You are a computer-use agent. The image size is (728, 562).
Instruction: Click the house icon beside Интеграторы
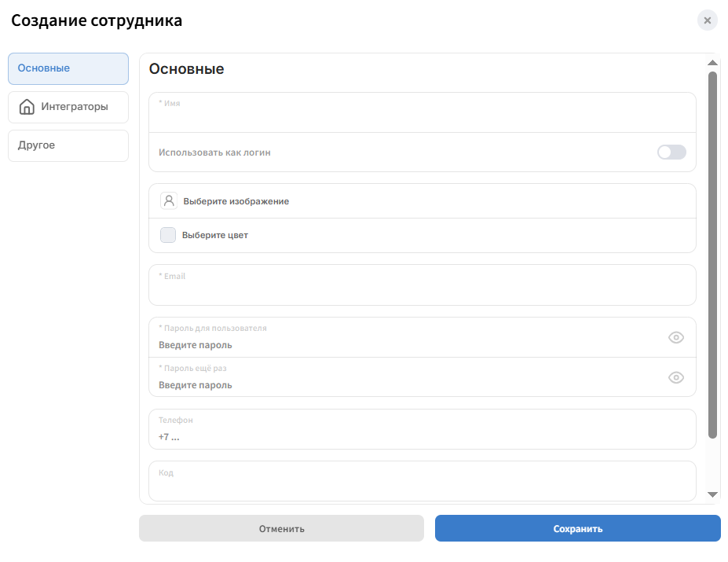(x=27, y=107)
